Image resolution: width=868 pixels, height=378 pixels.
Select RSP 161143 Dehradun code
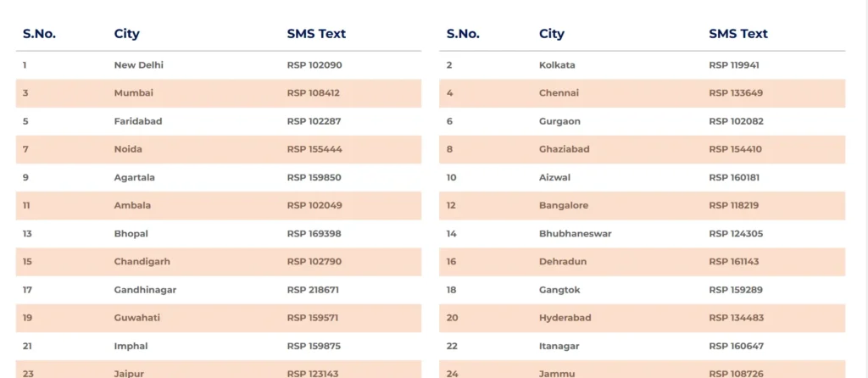[x=734, y=261]
